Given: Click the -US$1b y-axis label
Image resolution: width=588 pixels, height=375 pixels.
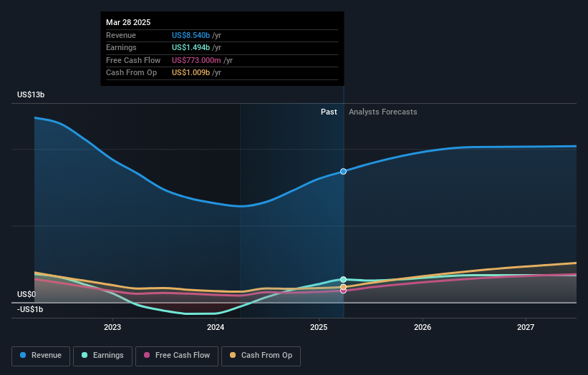Looking at the screenshot, I should click(x=30, y=309).
